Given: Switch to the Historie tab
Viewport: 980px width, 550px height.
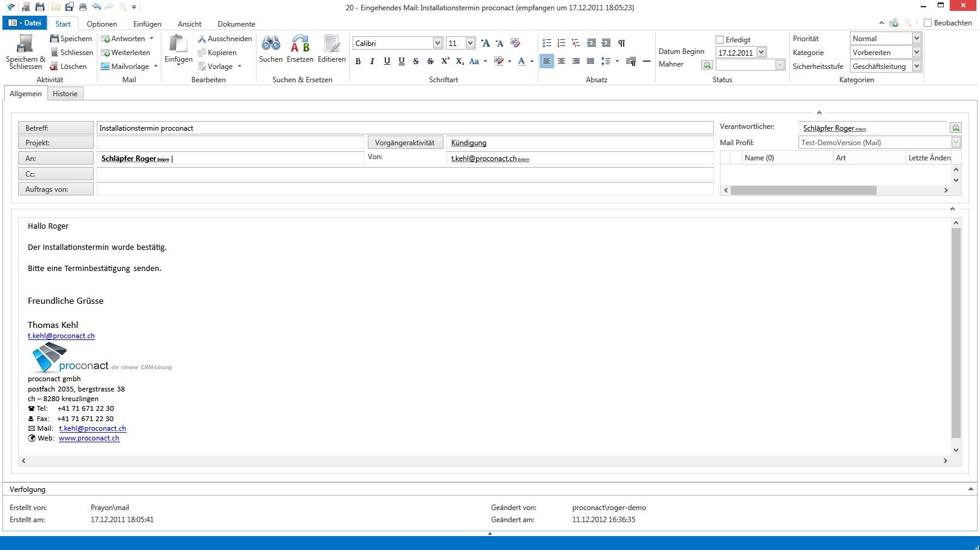Looking at the screenshot, I should 65,94.
